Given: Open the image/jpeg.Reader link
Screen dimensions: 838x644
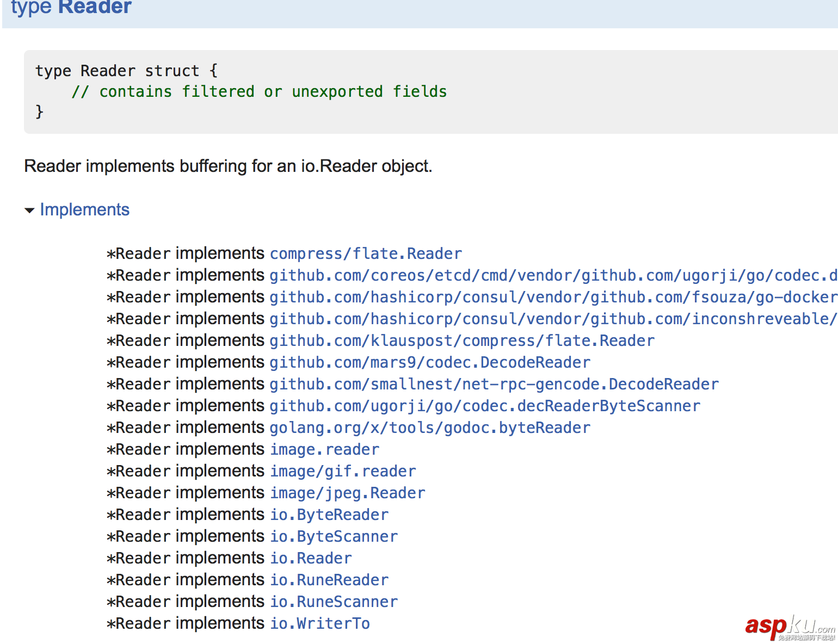Looking at the screenshot, I should (348, 493).
